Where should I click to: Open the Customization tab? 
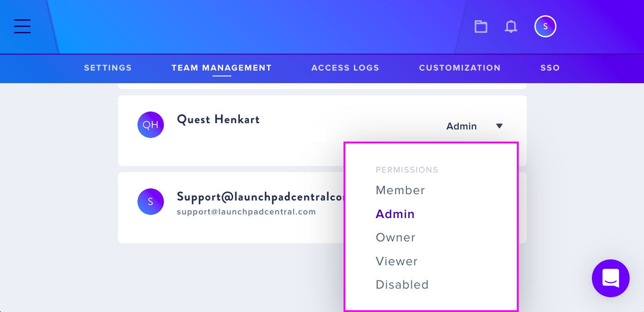click(x=460, y=68)
